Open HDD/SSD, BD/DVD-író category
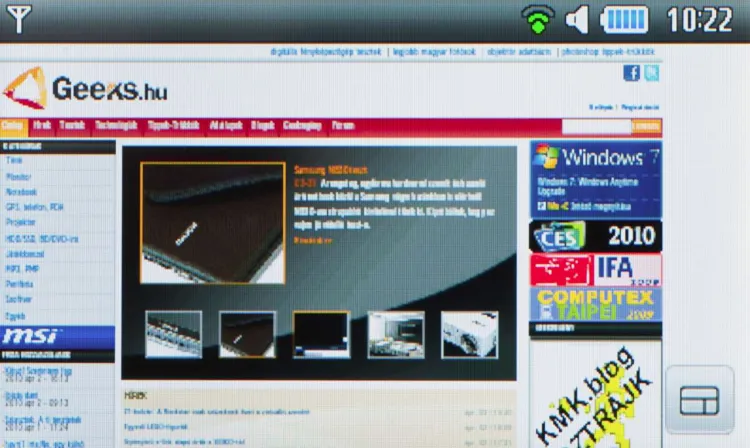 [42, 239]
